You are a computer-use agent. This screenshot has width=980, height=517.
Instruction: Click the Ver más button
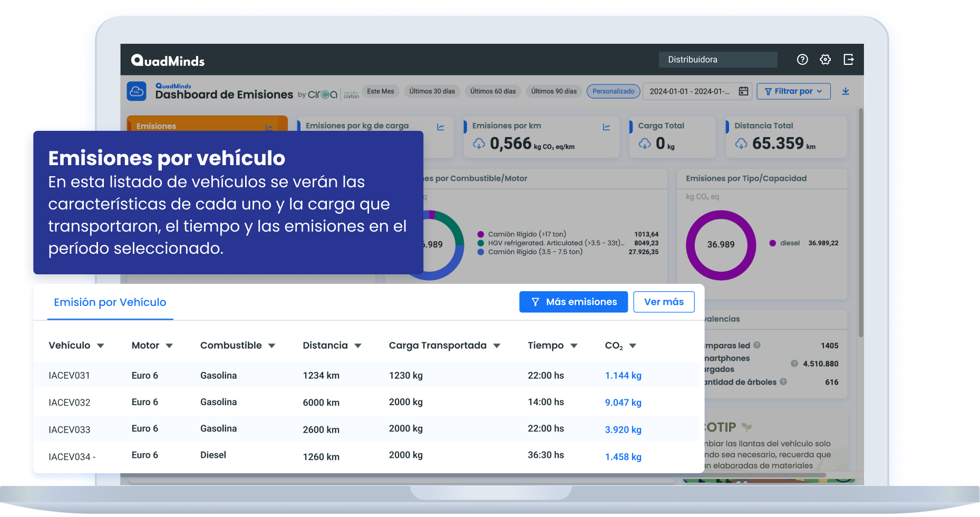(664, 302)
